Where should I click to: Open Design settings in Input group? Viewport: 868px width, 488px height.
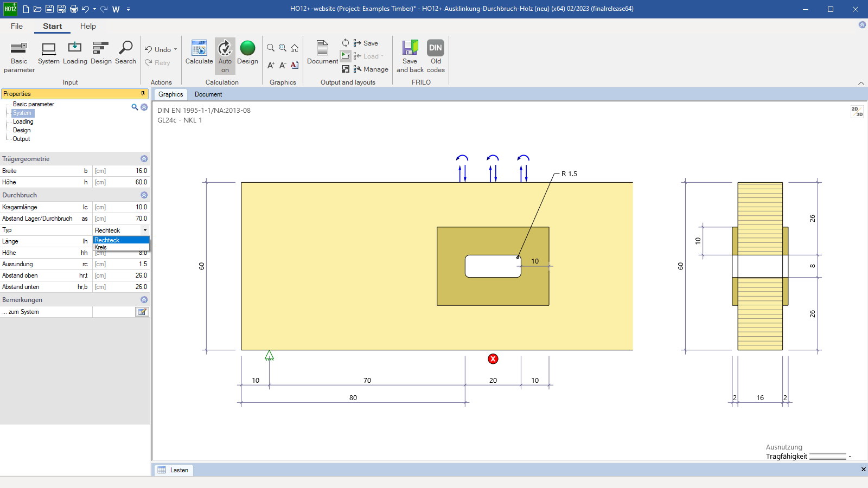point(101,53)
